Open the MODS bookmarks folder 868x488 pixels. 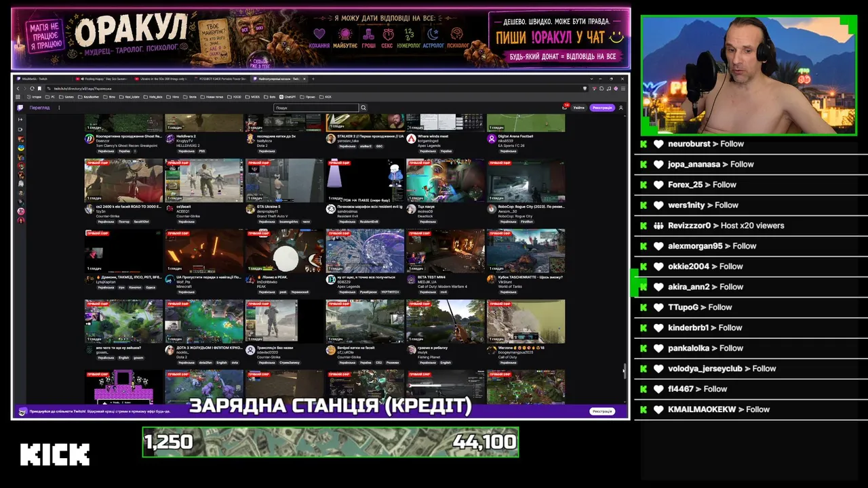[x=253, y=97]
